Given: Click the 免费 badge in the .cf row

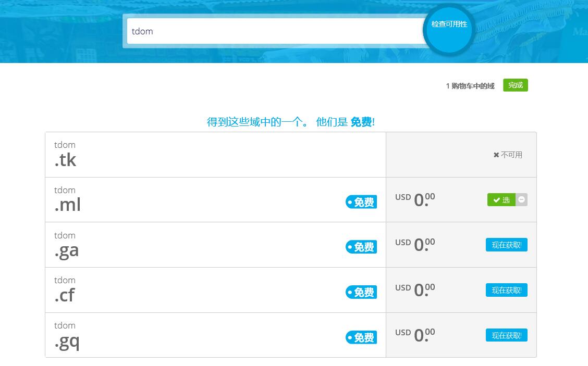Looking at the screenshot, I should [x=361, y=293].
